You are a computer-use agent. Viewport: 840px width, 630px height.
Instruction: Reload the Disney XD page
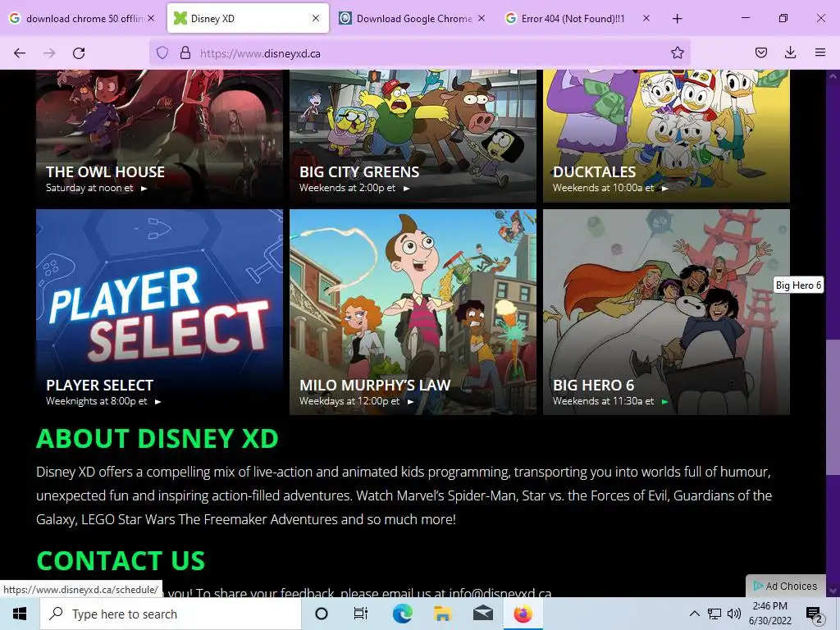pos(79,53)
